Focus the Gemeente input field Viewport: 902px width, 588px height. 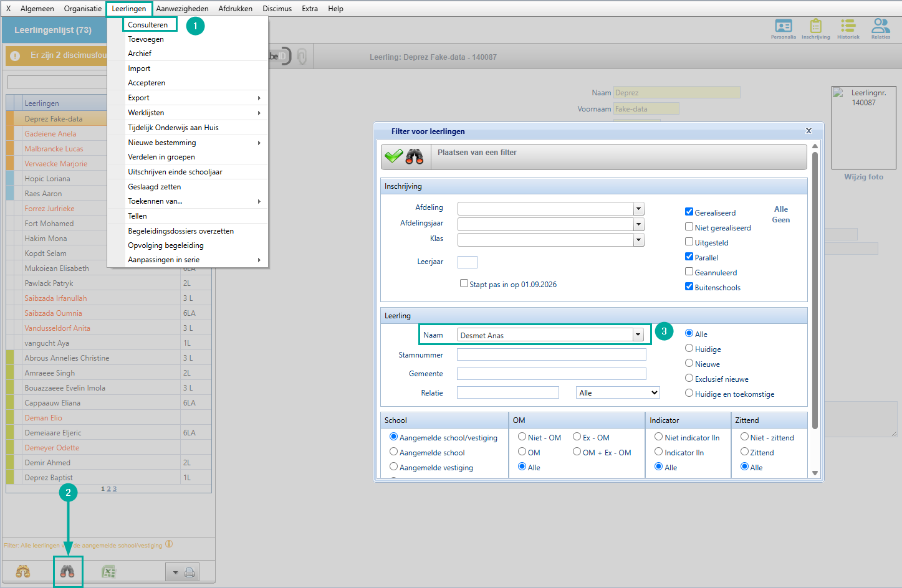552,374
